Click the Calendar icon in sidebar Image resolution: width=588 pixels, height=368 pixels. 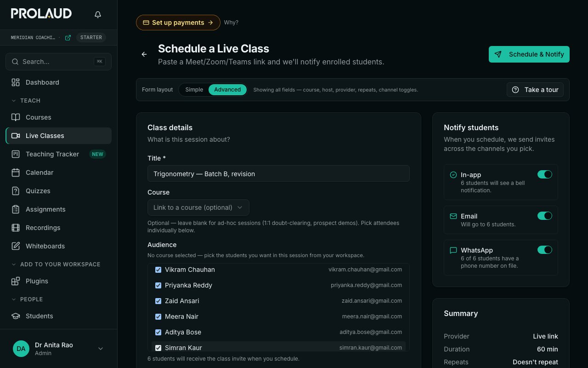[16, 172]
